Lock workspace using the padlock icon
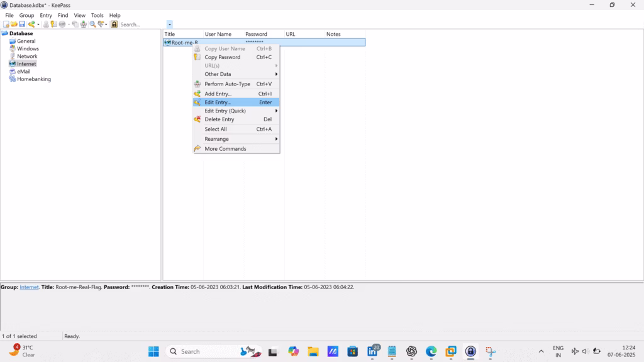The height and width of the screenshot is (362, 644). 114,25
